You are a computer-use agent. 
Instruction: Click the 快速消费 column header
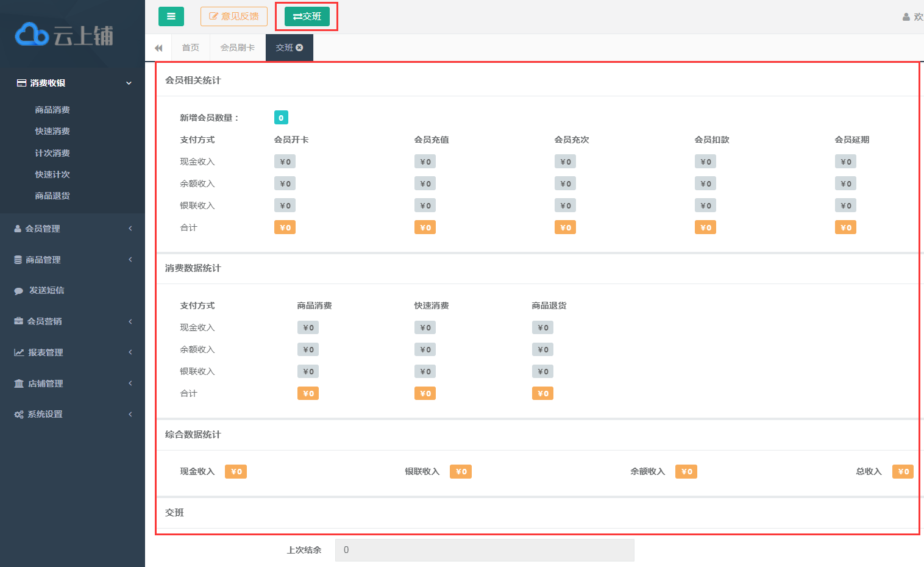[x=432, y=305]
